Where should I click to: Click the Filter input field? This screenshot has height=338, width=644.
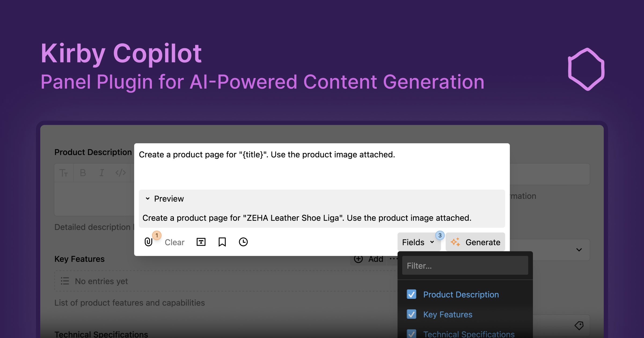point(465,266)
